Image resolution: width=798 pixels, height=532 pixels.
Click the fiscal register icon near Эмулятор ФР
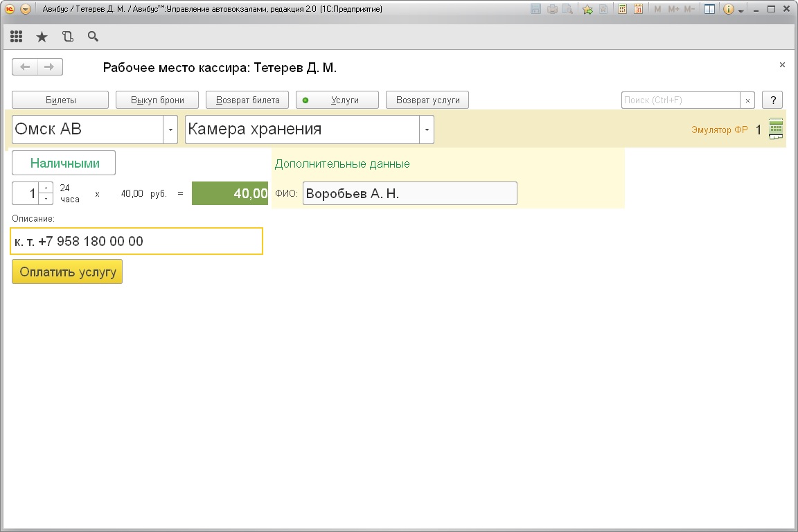[x=776, y=129]
